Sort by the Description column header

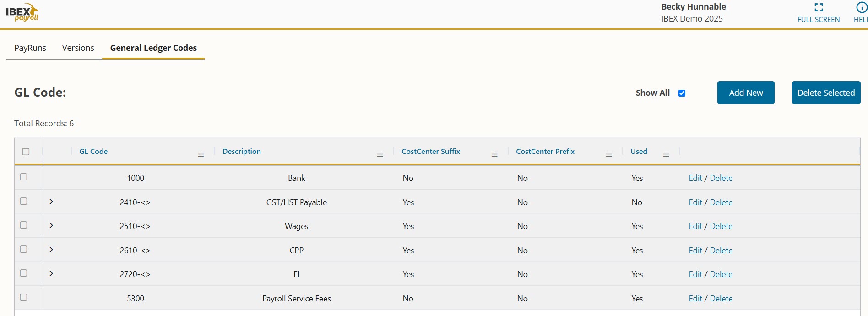point(241,151)
